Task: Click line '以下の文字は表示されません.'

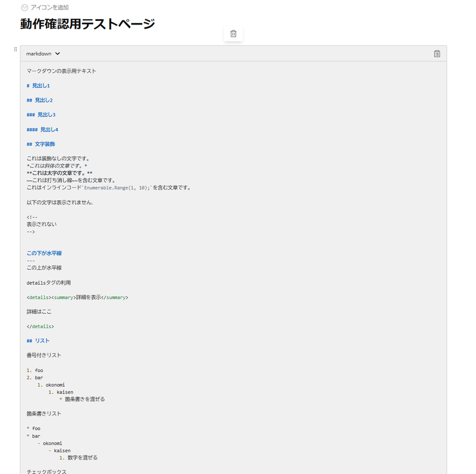Action: click(x=60, y=202)
